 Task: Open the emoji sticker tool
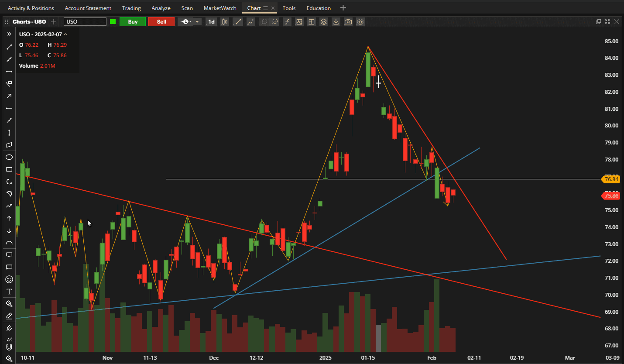click(9, 279)
